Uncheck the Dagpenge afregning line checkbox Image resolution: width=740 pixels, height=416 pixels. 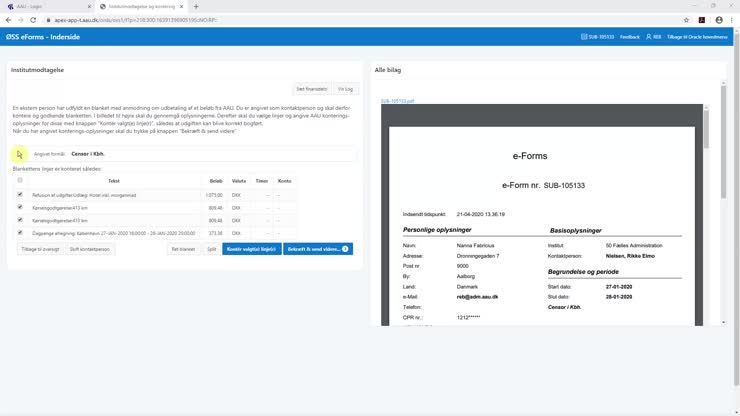coord(20,232)
